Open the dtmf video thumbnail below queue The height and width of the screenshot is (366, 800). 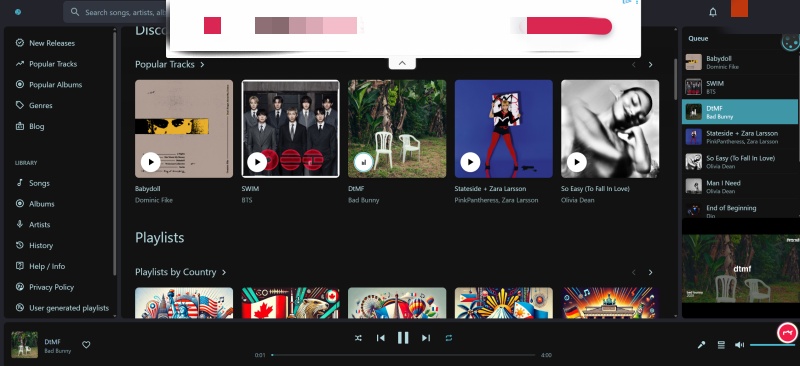pyautogui.click(x=741, y=269)
